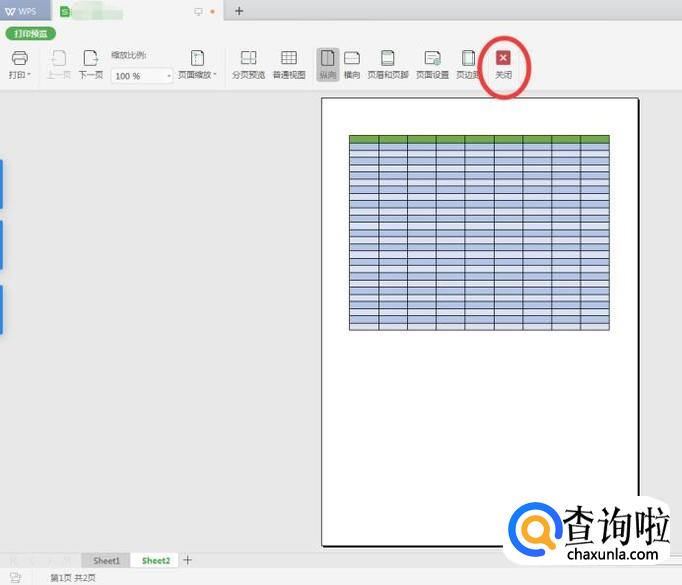Switch to Sheet1 tab
The width and height of the screenshot is (682, 585).
click(106, 561)
